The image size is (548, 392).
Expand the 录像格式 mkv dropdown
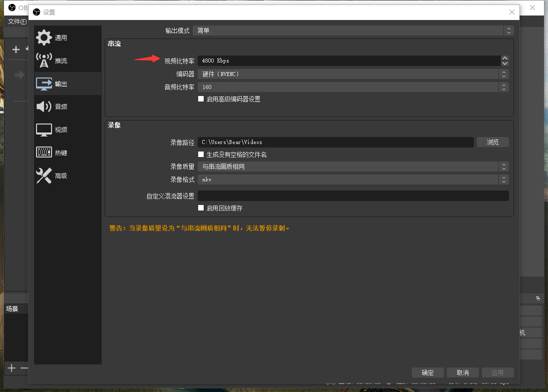(353, 179)
